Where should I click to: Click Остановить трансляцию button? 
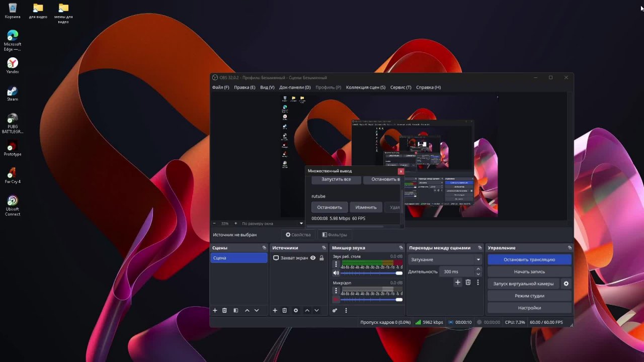coord(529,259)
